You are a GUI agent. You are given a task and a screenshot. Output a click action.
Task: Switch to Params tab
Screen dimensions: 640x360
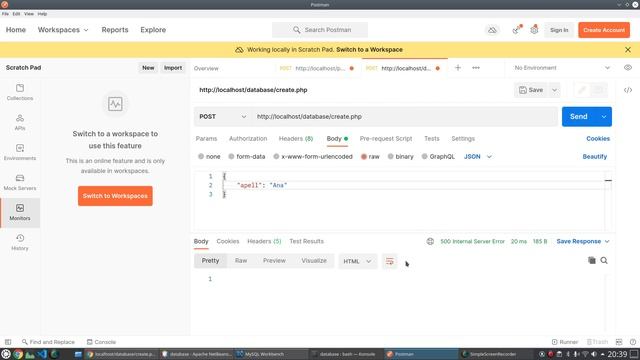click(206, 139)
